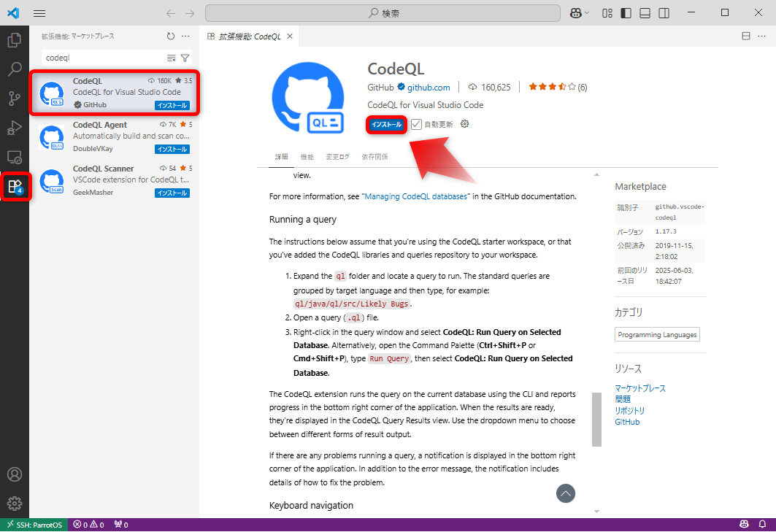
Task: Open editor more actions ellipsis
Action: (761, 36)
